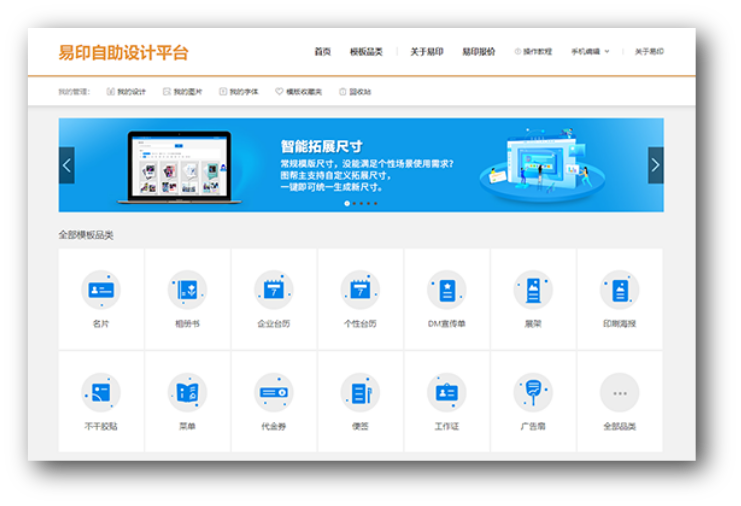Select the 工作证 work badge icon
Viewport: 741px width, 506px height.
click(447, 393)
